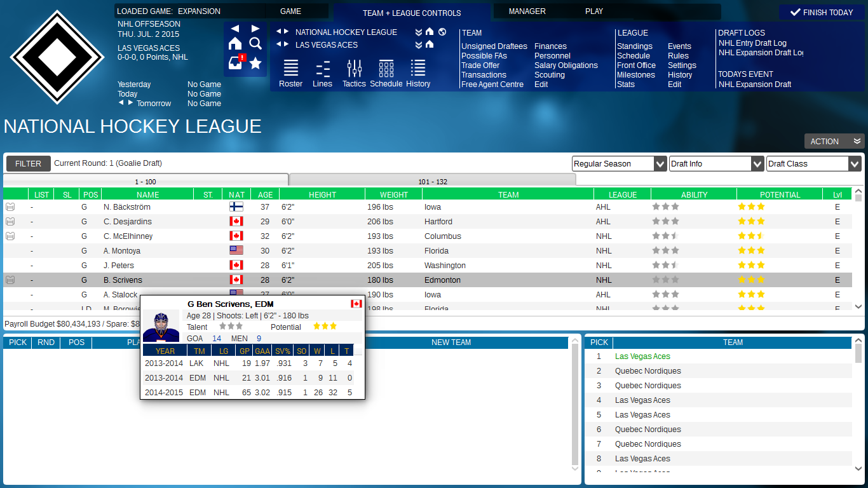Switch to the next league with the right arrow
The height and width of the screenshot is (488, 868).
(x=286, y=32)
